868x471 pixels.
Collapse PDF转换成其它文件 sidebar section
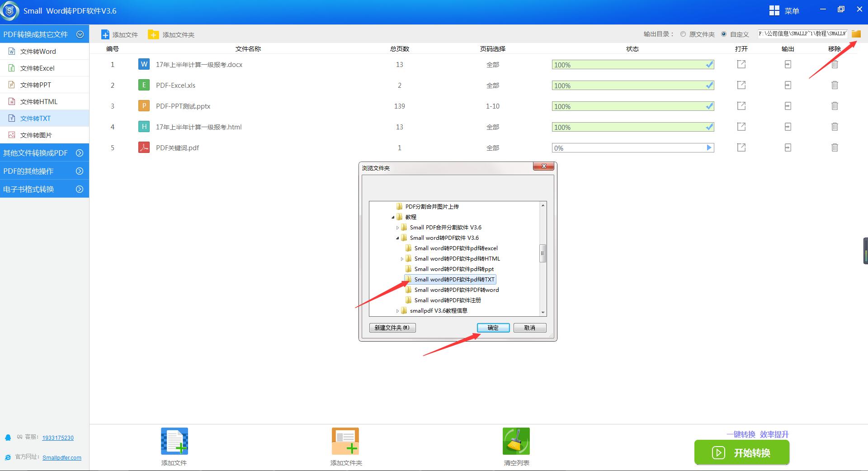(x=80, y=34)
